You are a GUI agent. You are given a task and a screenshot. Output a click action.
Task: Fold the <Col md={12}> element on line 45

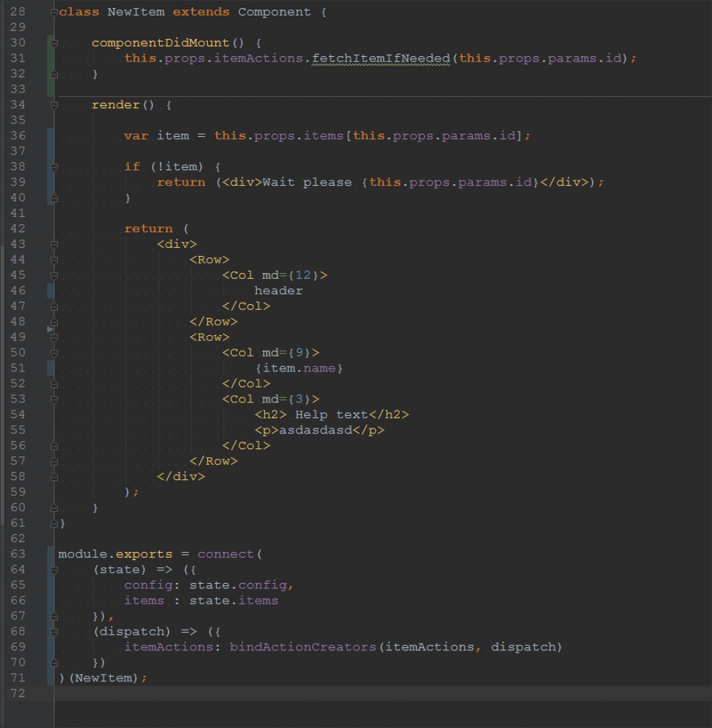pyautogui.click(x=54, y=276)
